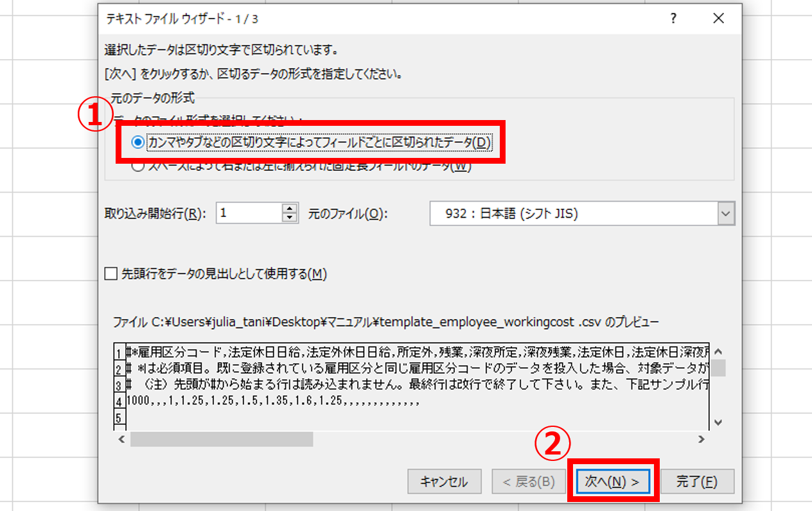Click the horizontal scrollbar thumb in preview
Screen dimensions: 812x511
(x=222, y=439)
